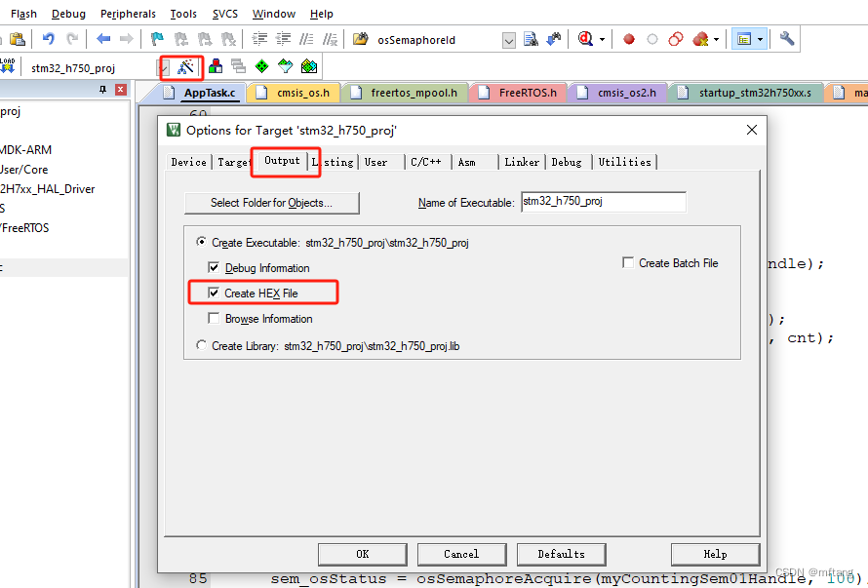Click the green diamond Manage Run-Time Environment icon
The image size is (868, 588).
tap(261, 66)
